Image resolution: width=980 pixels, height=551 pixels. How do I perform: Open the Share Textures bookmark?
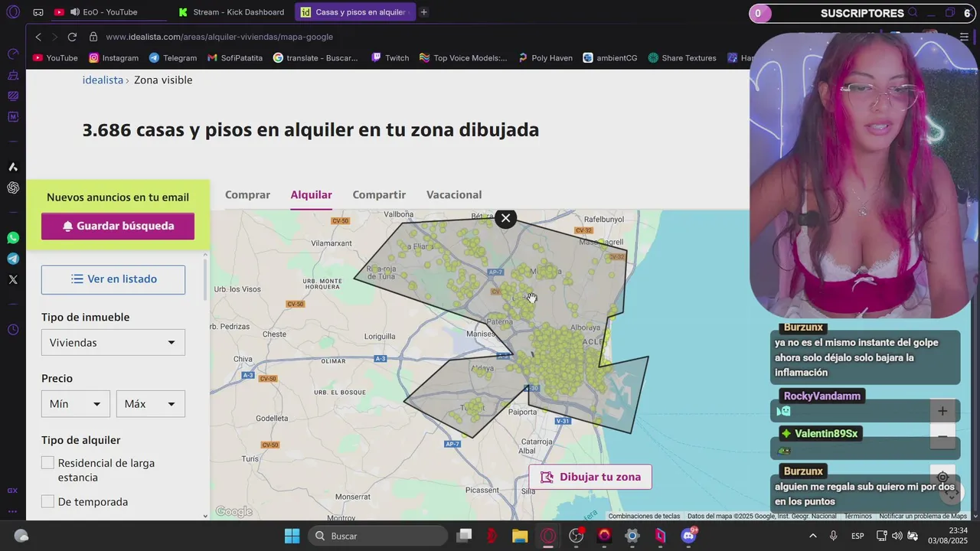(682, 57)
